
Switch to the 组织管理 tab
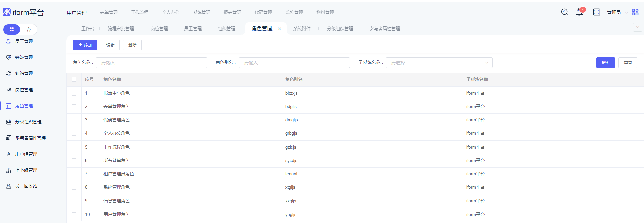(227, 29)
